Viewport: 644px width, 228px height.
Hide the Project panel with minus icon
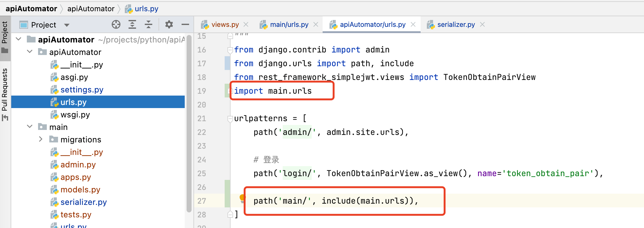coord(185,24)
